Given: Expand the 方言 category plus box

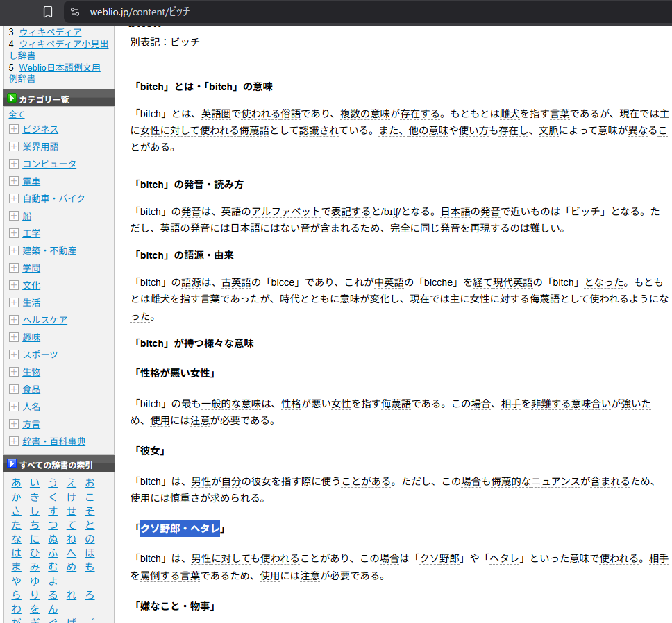Looking at the screenshot, I should [14, 424].
